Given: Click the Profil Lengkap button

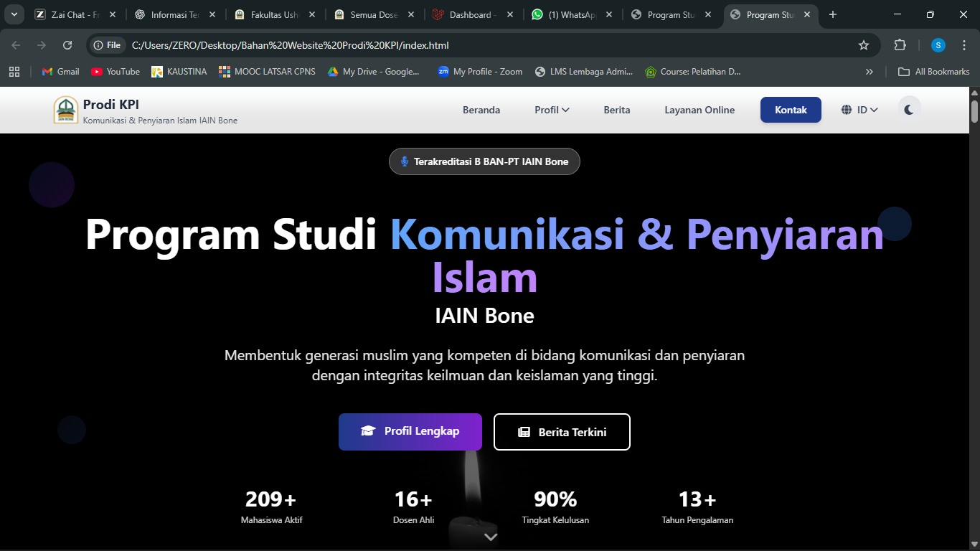Looking at the screenshot, I should click(x=410, y=432).
